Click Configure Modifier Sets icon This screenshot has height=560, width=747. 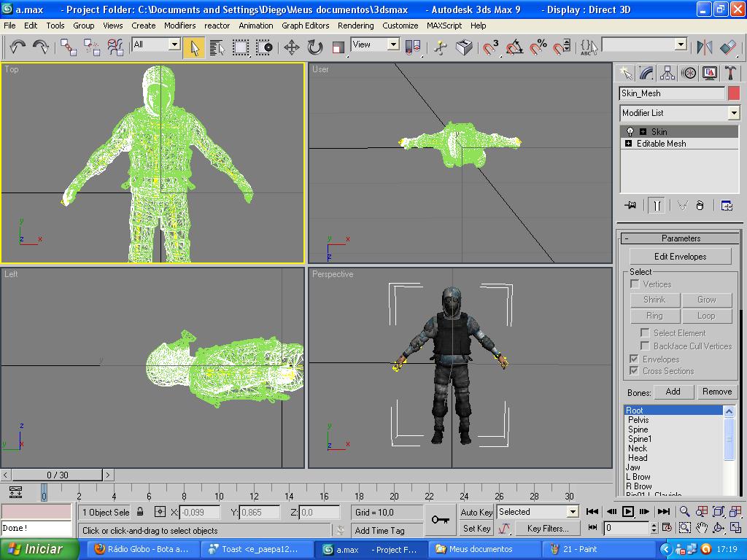click(727, 205)
